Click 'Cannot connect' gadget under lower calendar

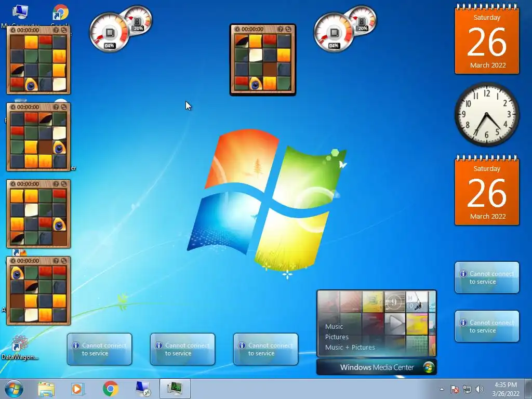point(487,277)
